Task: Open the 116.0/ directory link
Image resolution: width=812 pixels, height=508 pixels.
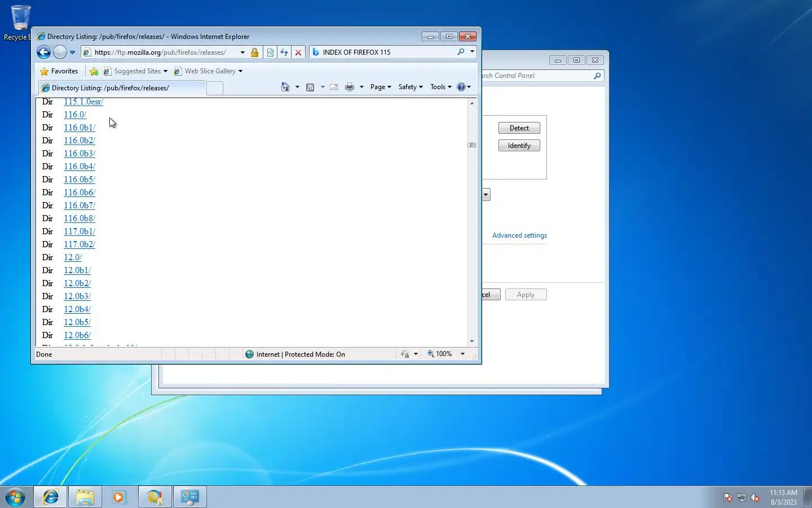Action: [x=75, y=115]
